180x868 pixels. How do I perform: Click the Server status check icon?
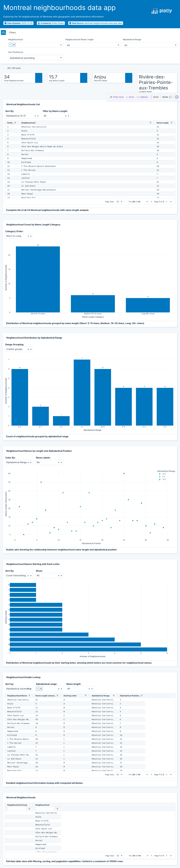tap(170, 97)
